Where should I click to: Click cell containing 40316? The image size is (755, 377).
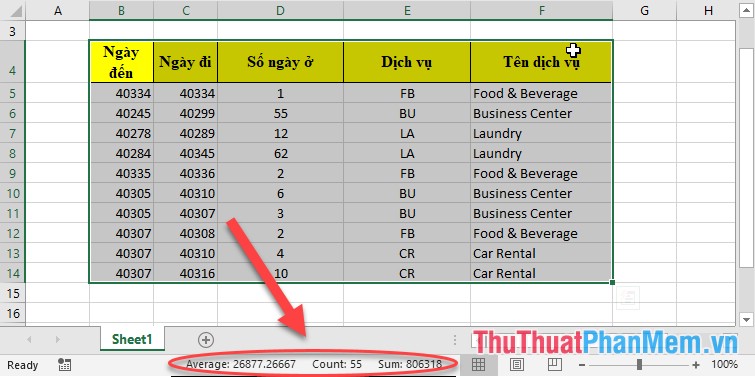[x=185, y=273]
